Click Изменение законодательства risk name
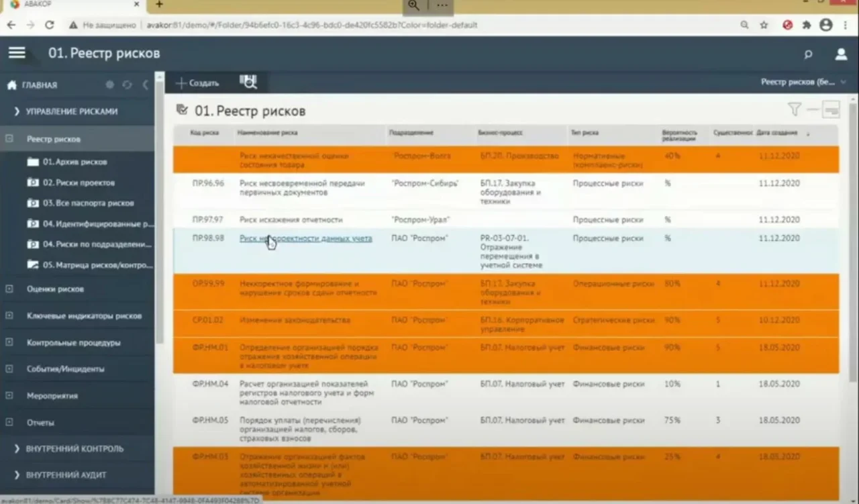 click(x=295, y=320)
